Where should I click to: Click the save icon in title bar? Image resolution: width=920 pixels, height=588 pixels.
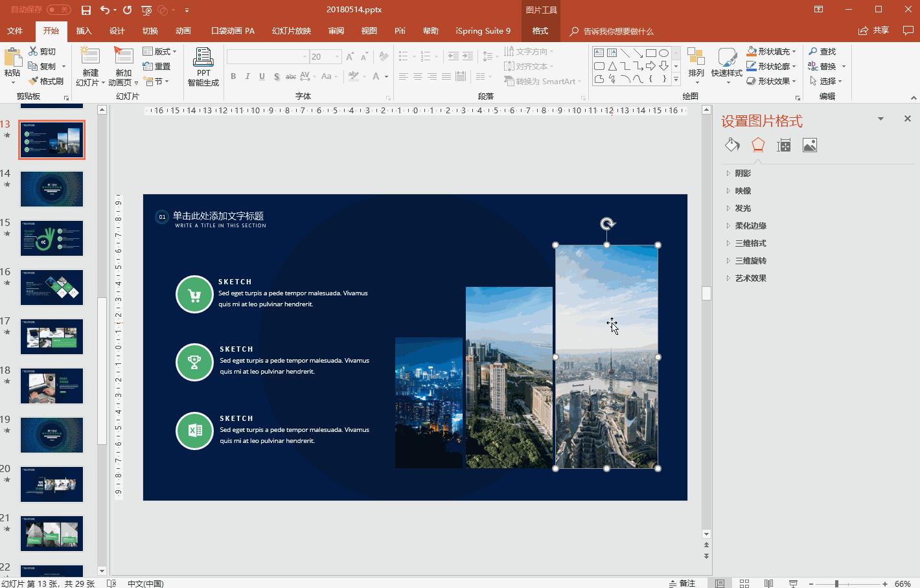(86, 10)
